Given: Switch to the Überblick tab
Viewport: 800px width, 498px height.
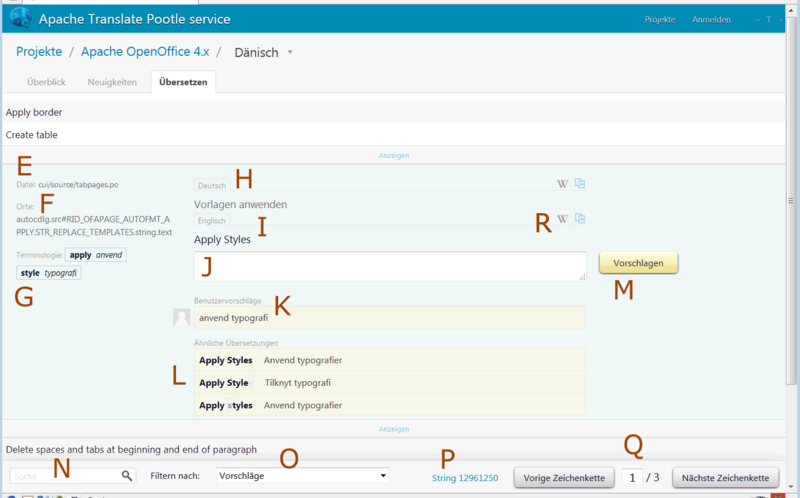Looking at the screenshot, I should [48, 82].
